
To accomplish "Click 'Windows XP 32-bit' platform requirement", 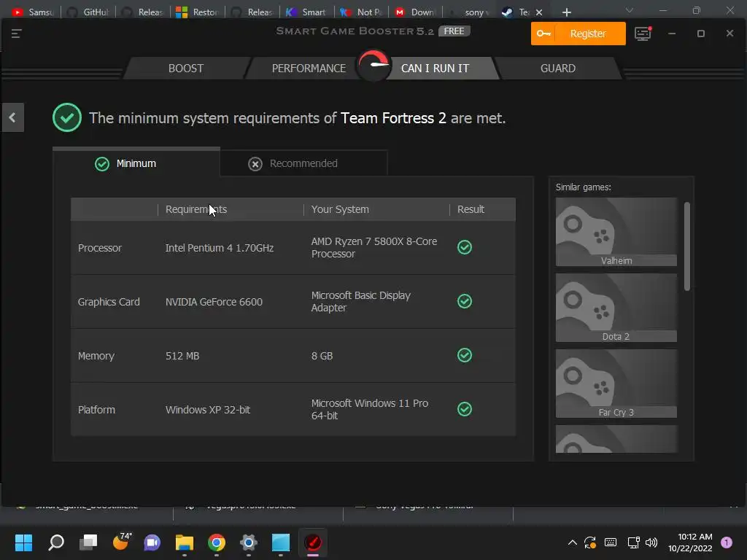I will point(207,410).
